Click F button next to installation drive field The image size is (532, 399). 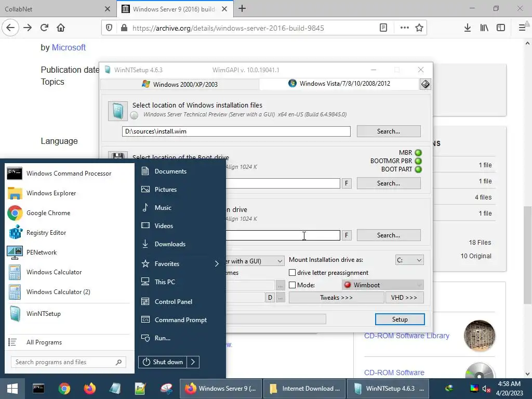click(x=347, y=235)
